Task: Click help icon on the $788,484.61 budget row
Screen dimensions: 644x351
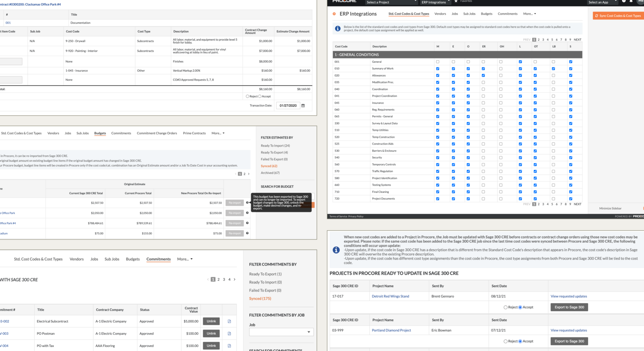Action: 247,223
